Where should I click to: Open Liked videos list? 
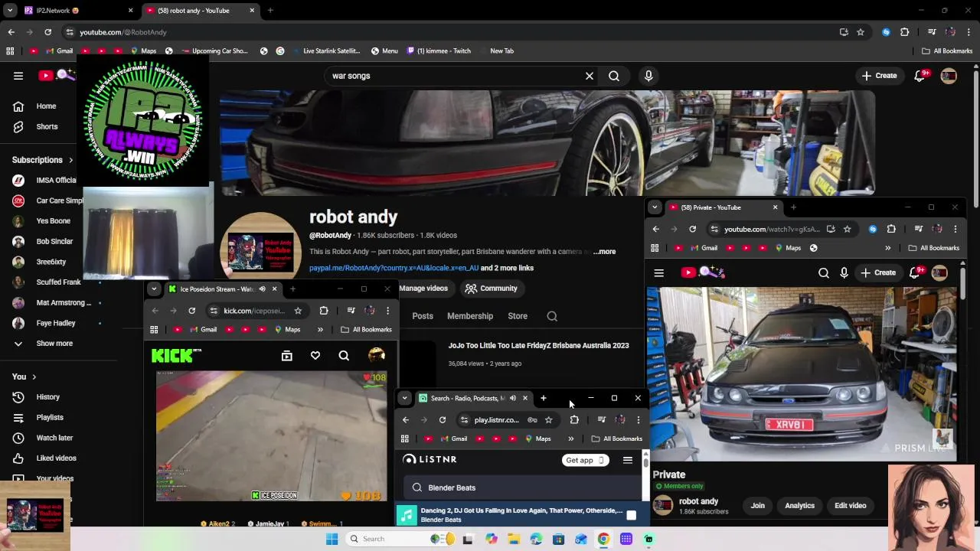click(x=56, y=458)
